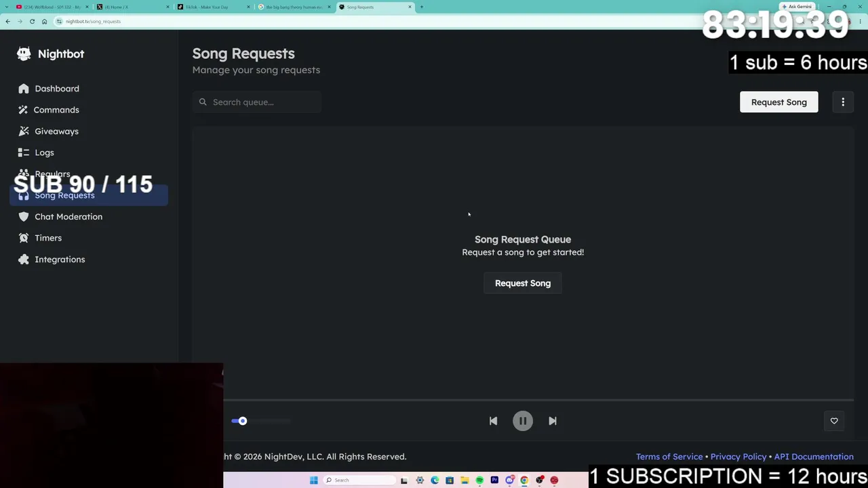
Task: Switch to the big bang theory Google tab
Action: pos(294,7)
